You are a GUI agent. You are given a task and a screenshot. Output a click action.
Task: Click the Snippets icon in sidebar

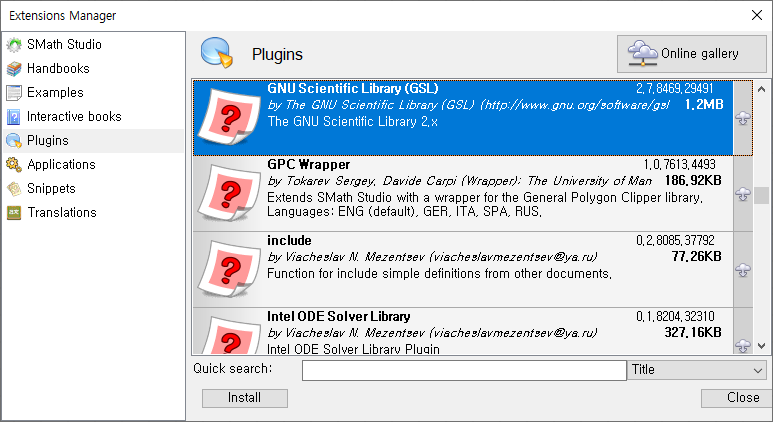[14, 189]
